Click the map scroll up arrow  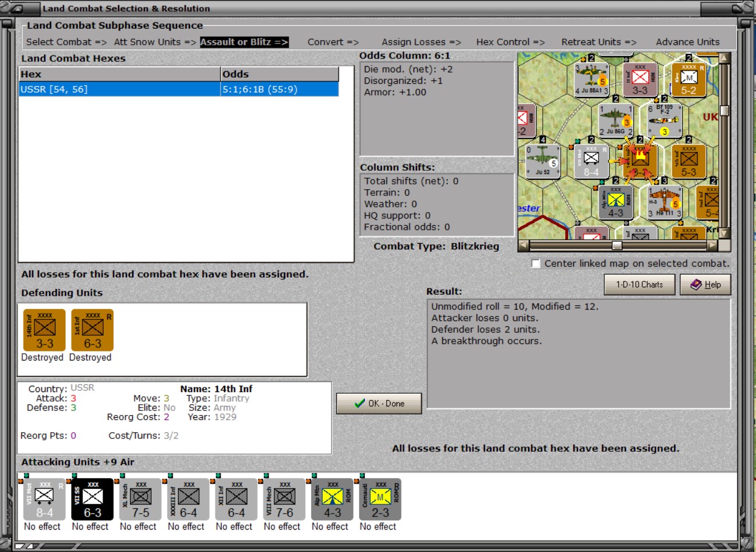pos(724,58)
